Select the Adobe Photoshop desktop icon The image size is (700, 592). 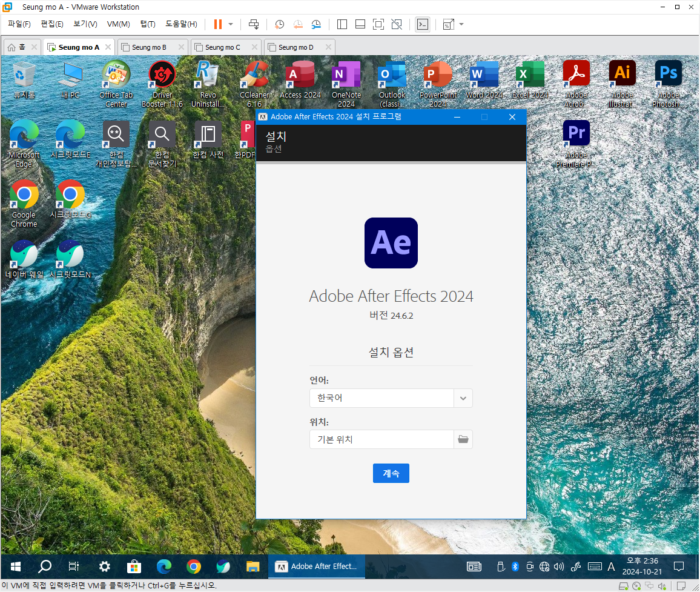pyautogui.click(x=668, y=84)
